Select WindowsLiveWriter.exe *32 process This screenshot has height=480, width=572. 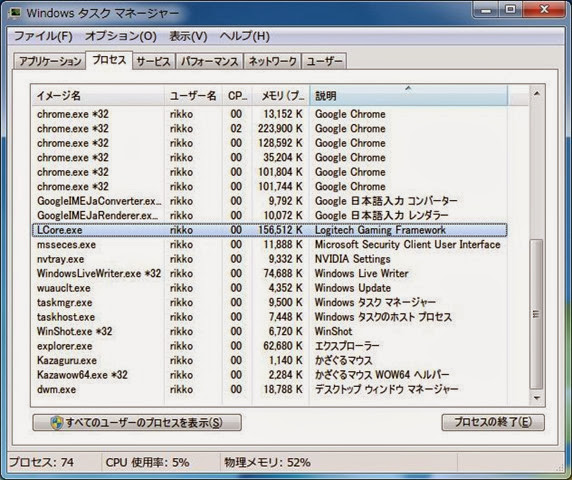(270, 273)
